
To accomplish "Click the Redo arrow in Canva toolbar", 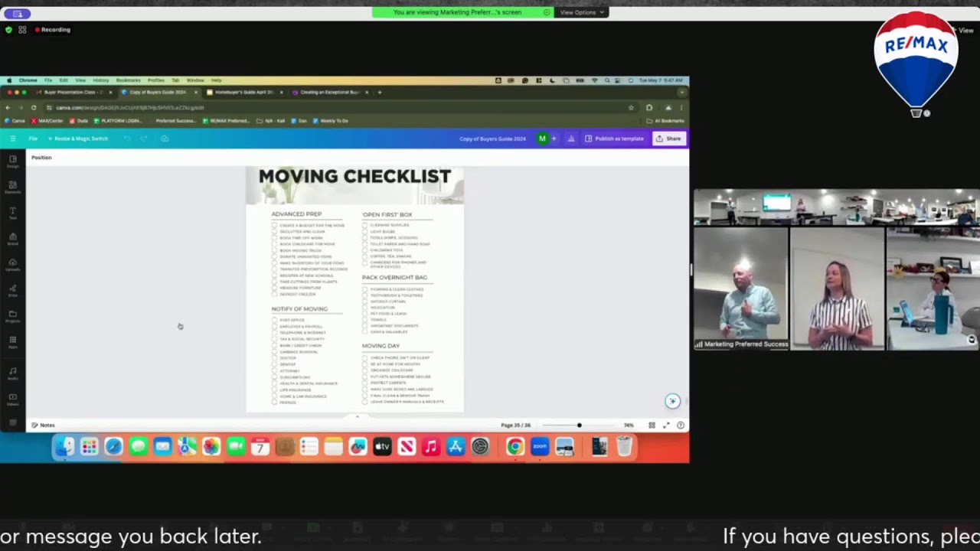I will tap(143, 139).
